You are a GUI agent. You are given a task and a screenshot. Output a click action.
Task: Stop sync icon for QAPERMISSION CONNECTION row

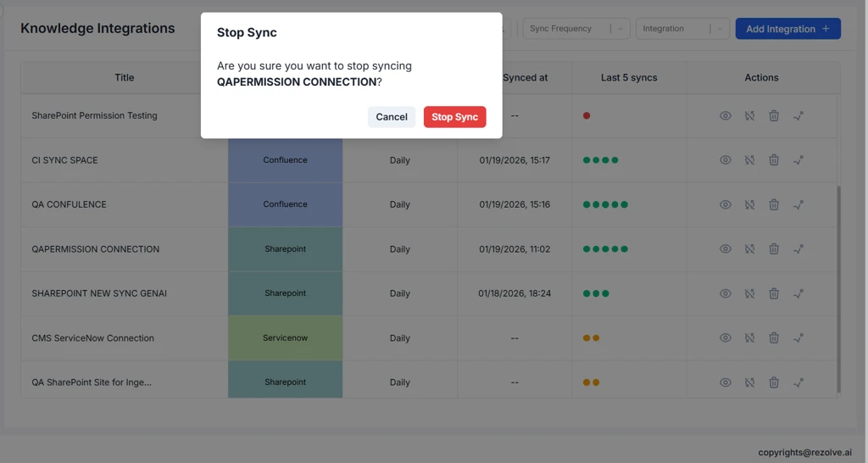click(x=749, y=249)
